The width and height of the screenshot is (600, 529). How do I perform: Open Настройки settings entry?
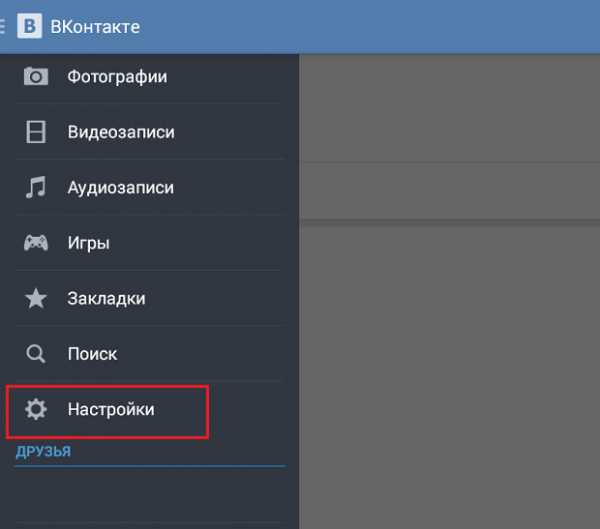(x=149, y=410)
